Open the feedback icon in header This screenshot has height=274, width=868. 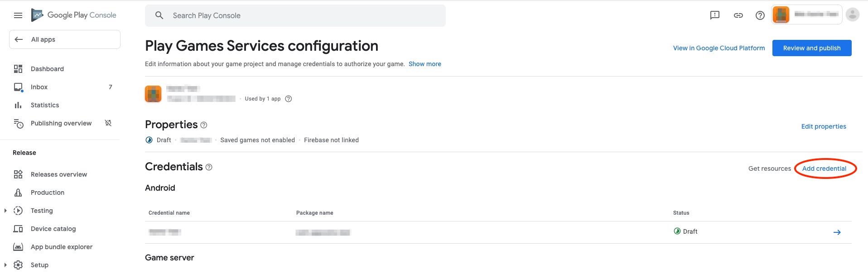715,15
